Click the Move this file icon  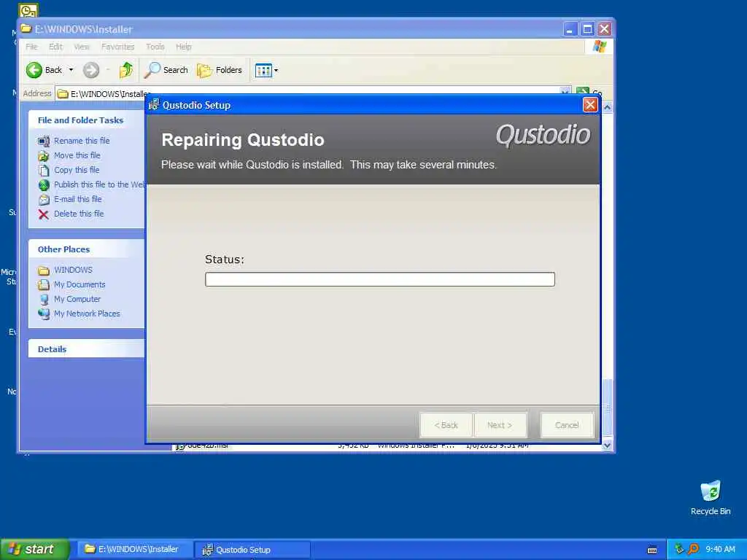(x=43, y=156)
